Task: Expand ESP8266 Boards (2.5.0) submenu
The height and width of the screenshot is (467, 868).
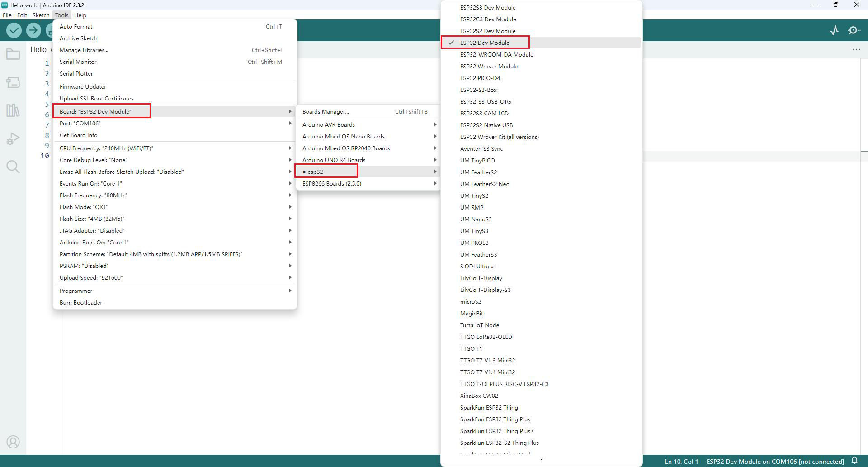Action: coord(368,183)
